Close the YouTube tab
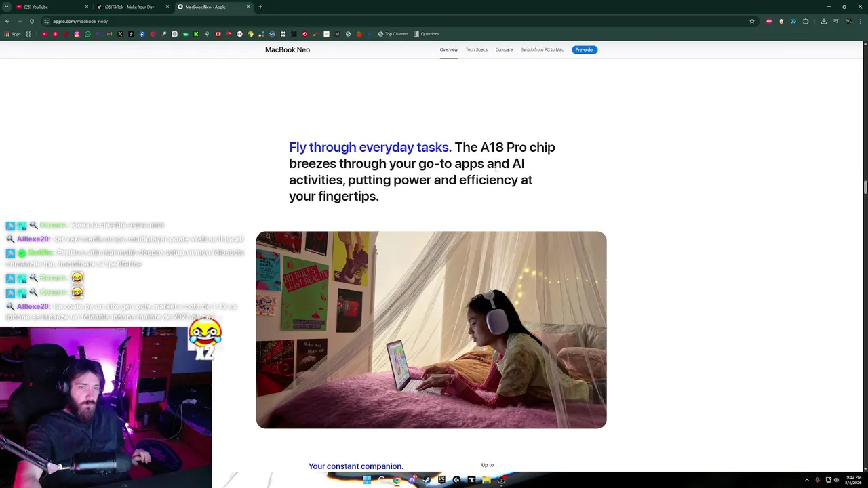The height and width of the screenshot is (488, 868). [87, 7]
